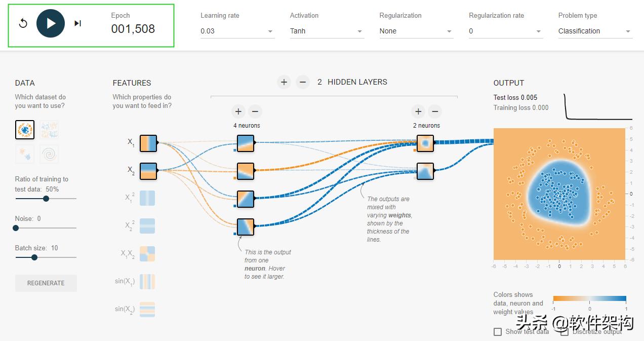Adjust the Batch size slider

[x=34, y=257]
